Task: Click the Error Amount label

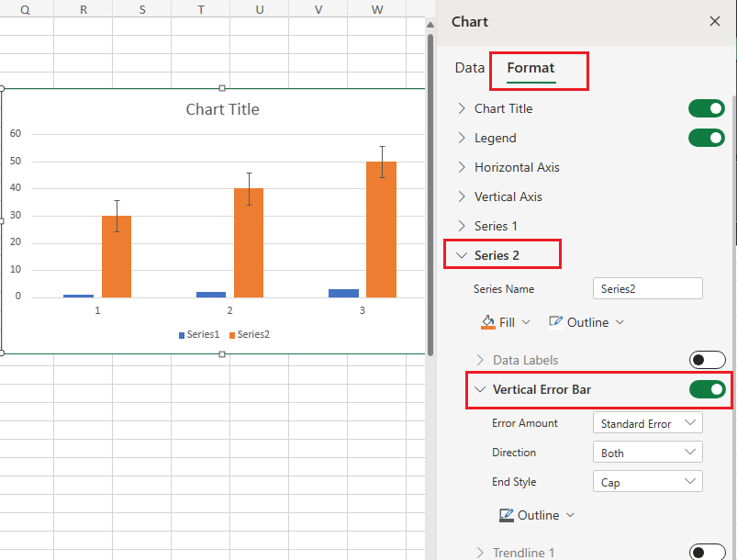Action: 525,423
